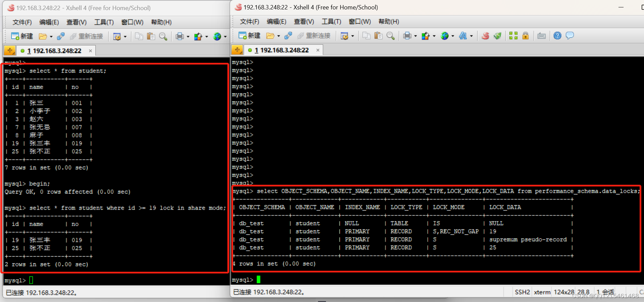644x302 pixels.
Task: Click Encoding globe icon in right Xshell window
Action: pos(445,36)
